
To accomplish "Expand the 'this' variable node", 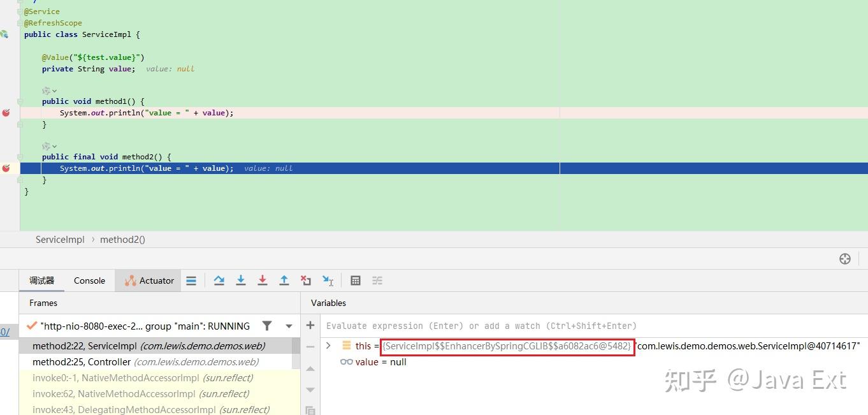I will coord(328,346).
